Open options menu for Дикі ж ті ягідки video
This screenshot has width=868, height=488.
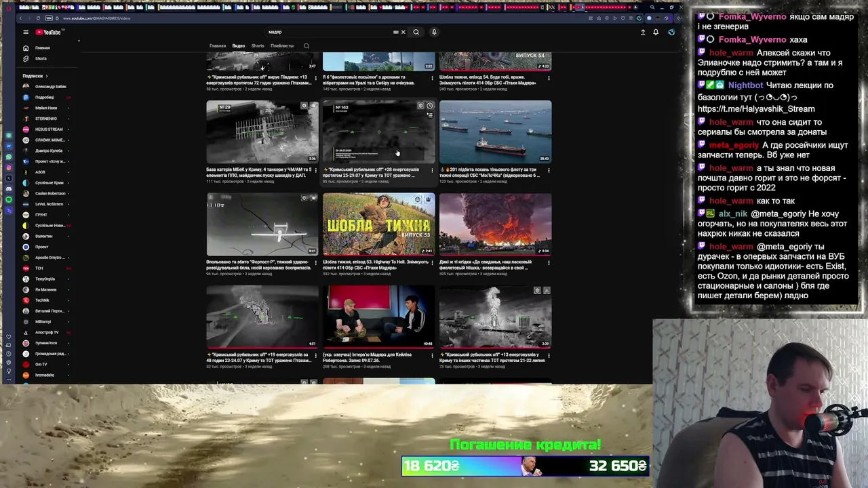[549, 262]
